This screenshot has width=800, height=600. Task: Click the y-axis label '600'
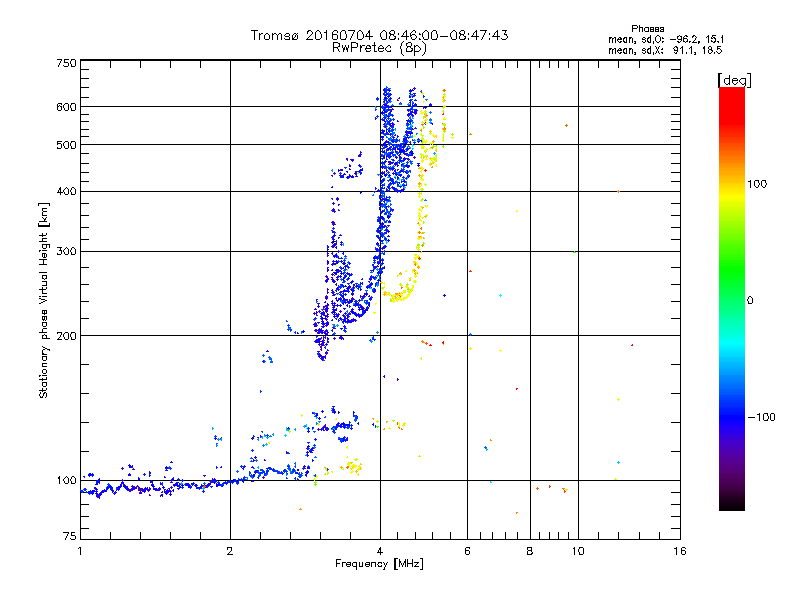coord(66,107)
